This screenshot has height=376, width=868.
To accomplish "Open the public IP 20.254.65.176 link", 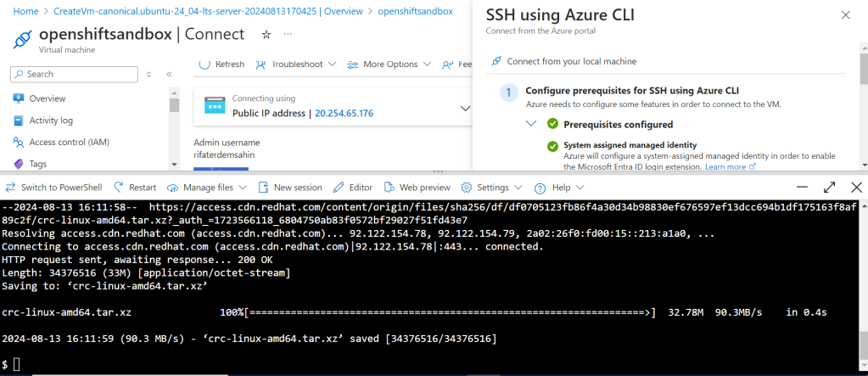I will pos(344,114).
